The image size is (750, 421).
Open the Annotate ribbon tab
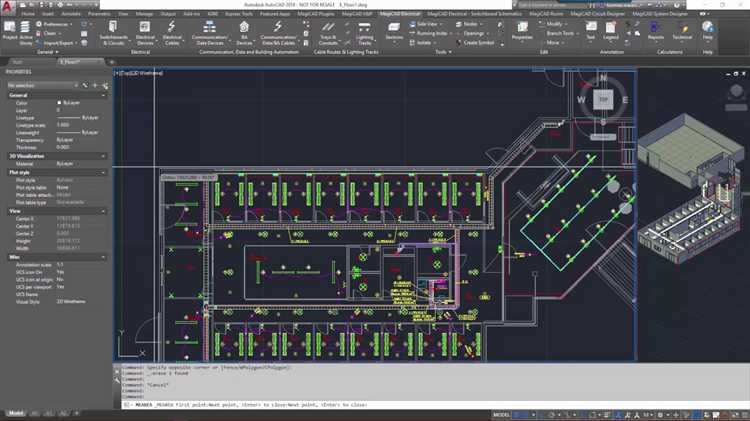68,15
